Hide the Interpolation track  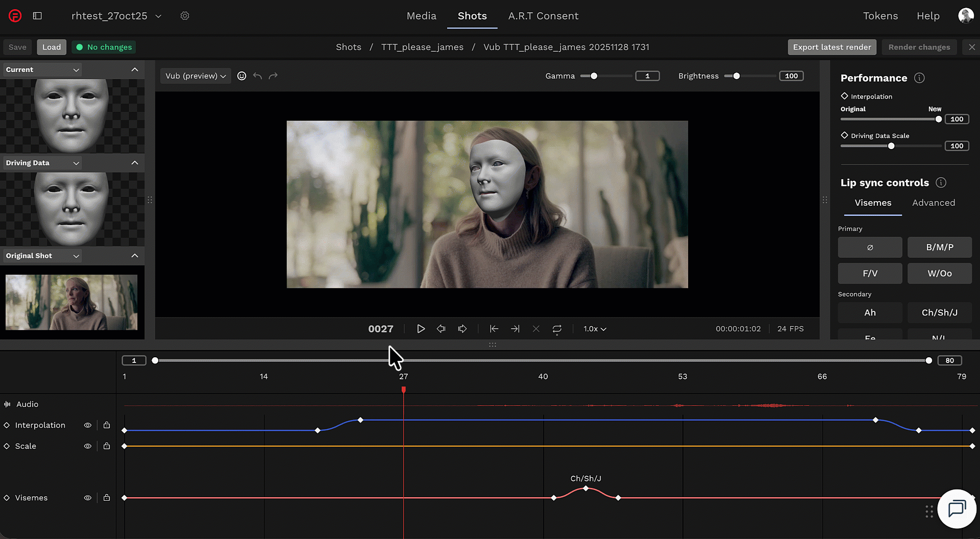[88, 425]
